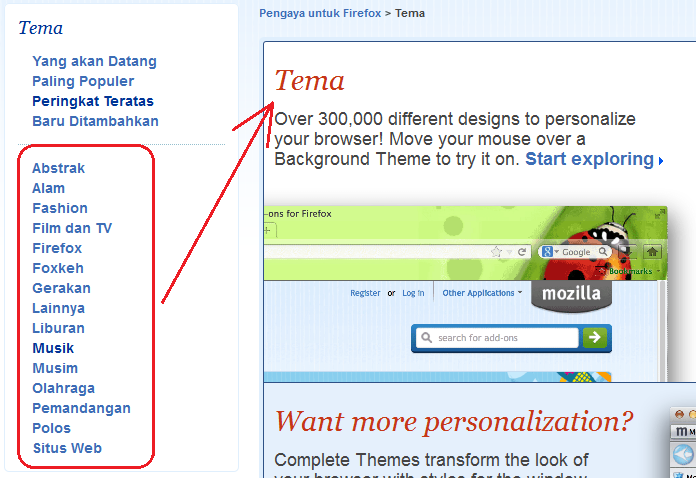696x478 pixels.
Task: Open the Google search engine dropdown
Action: click(550, 252)
